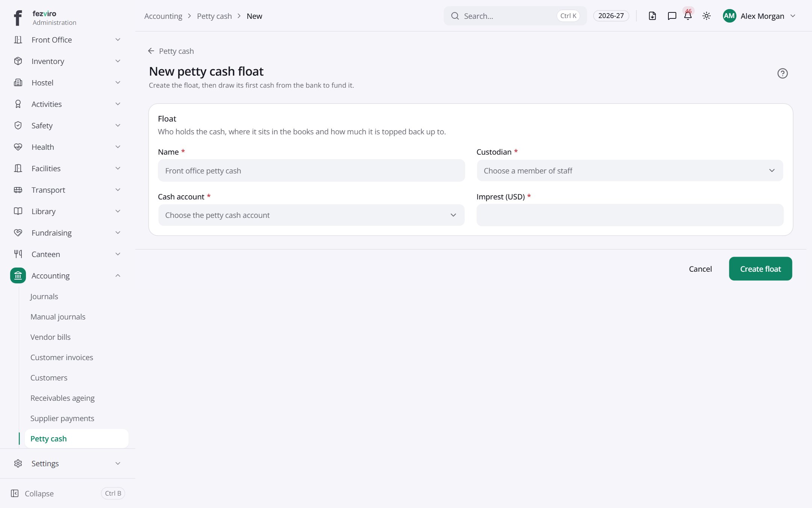Click the Accounting bank icon in sidebar
The height and width of the screenshot is (508, 812).
pos(18,275)
